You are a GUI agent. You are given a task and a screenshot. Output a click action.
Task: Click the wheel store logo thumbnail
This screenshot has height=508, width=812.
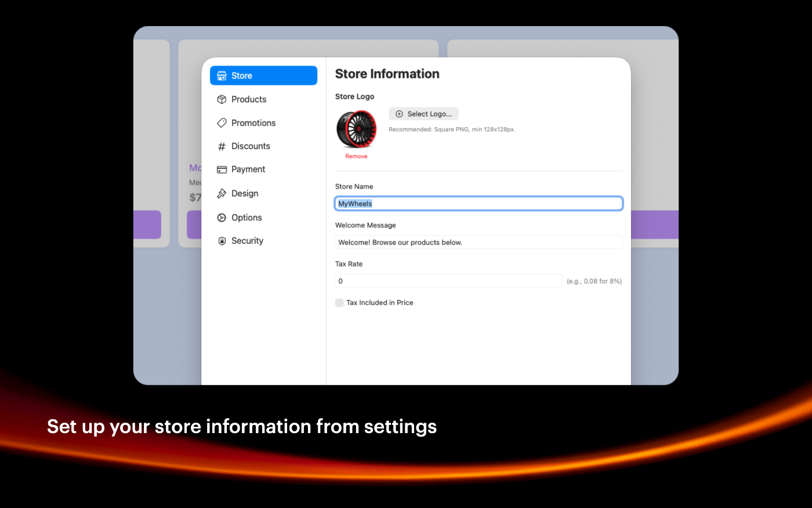(356, 129)
